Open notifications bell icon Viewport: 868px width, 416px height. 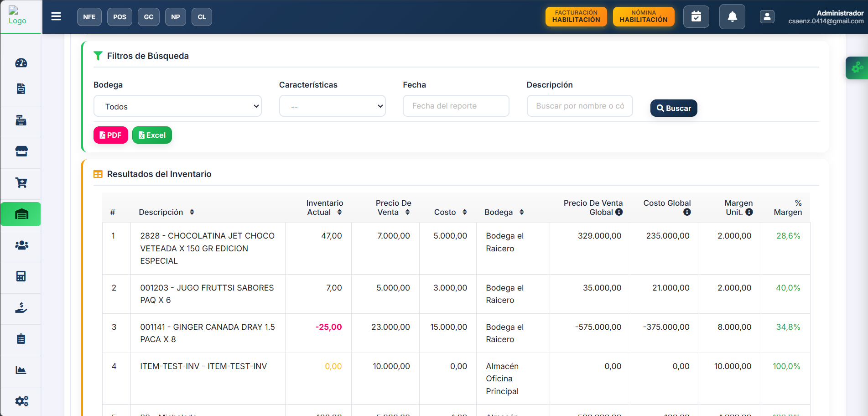(732, 17)
